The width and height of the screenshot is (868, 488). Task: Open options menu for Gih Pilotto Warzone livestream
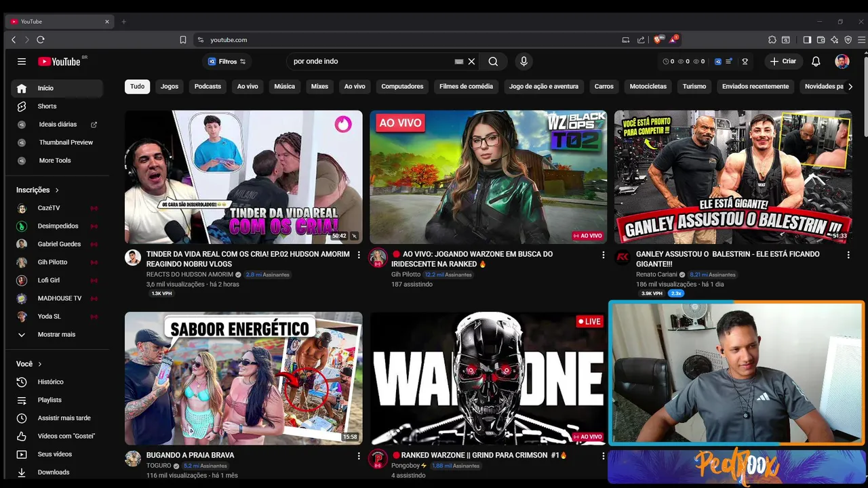tap(604, 255)
